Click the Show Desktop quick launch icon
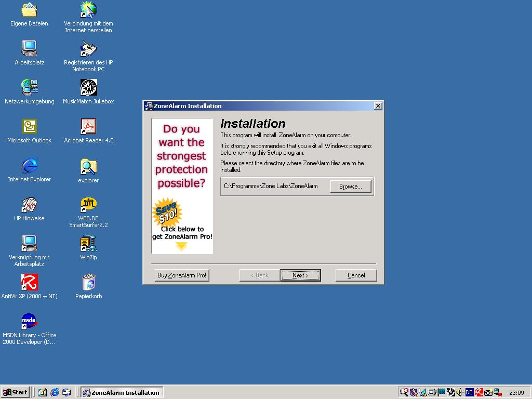 pos(43,393)
